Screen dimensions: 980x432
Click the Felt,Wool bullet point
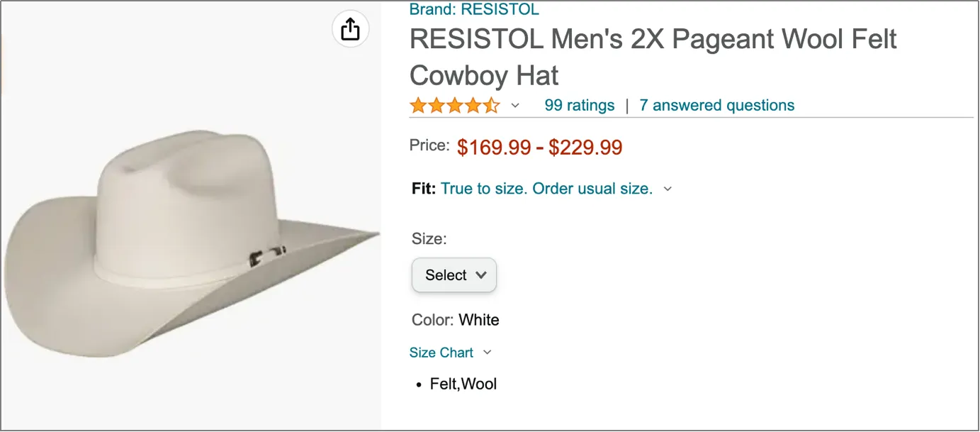click(463, 384)
